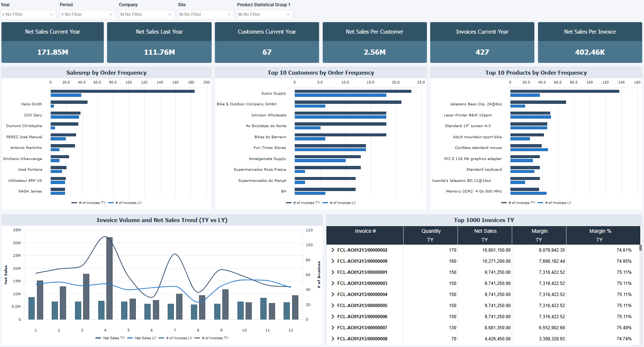Click the Invoices Current Year KPI card
The height and width of the screenshot is (347, 644).
[x=482, y=42]
